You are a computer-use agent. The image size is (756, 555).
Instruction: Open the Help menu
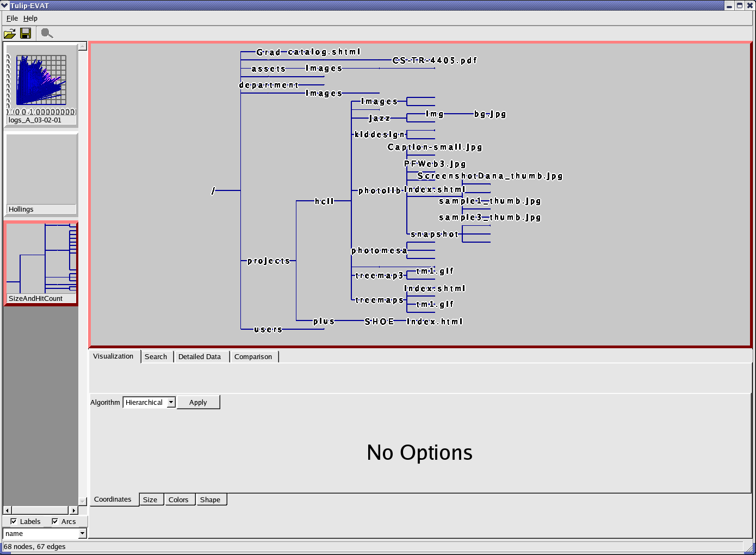pyautogui.click(x=30, y=18)
